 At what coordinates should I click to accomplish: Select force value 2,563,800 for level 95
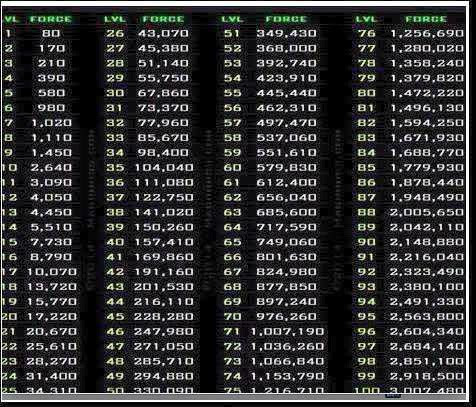tap(427, 317)
